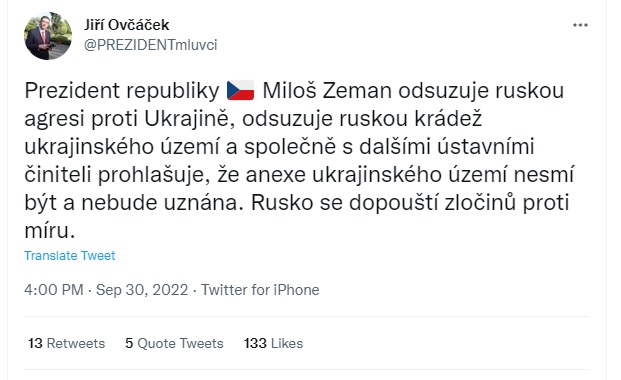Select the word anexe in the tweet
Viewport: 621px width, 380px height.
[x=275, y=175]
